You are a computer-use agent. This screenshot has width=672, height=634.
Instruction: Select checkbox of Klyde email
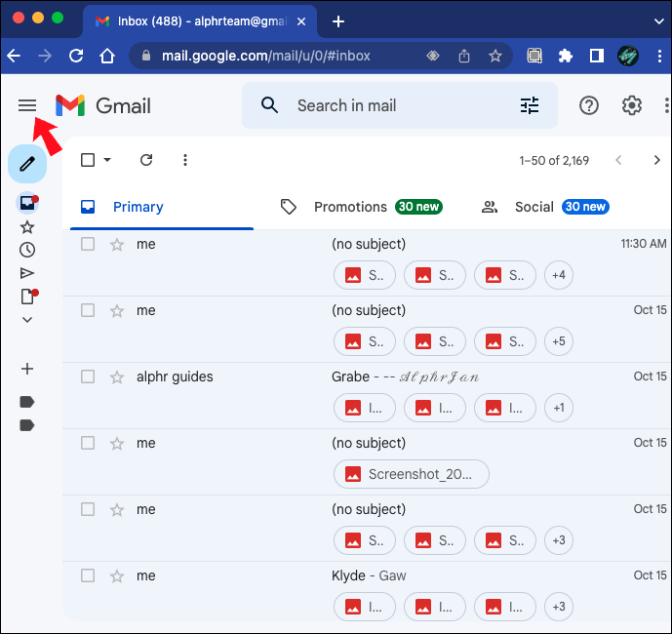pyautogui.click(x=88, y=575)
